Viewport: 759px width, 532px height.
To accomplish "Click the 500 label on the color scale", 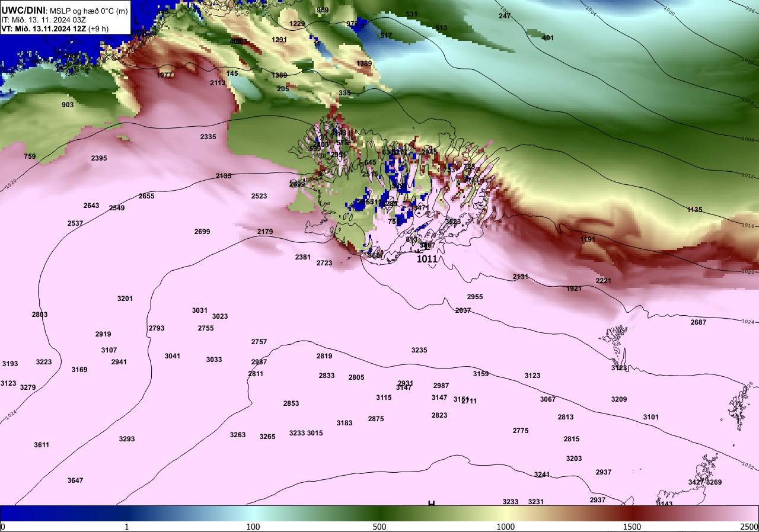I will [379, 527].
